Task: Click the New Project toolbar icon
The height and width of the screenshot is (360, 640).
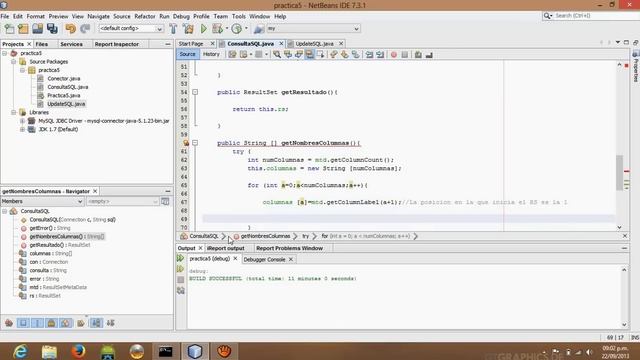Action: (x=23, y=29)
